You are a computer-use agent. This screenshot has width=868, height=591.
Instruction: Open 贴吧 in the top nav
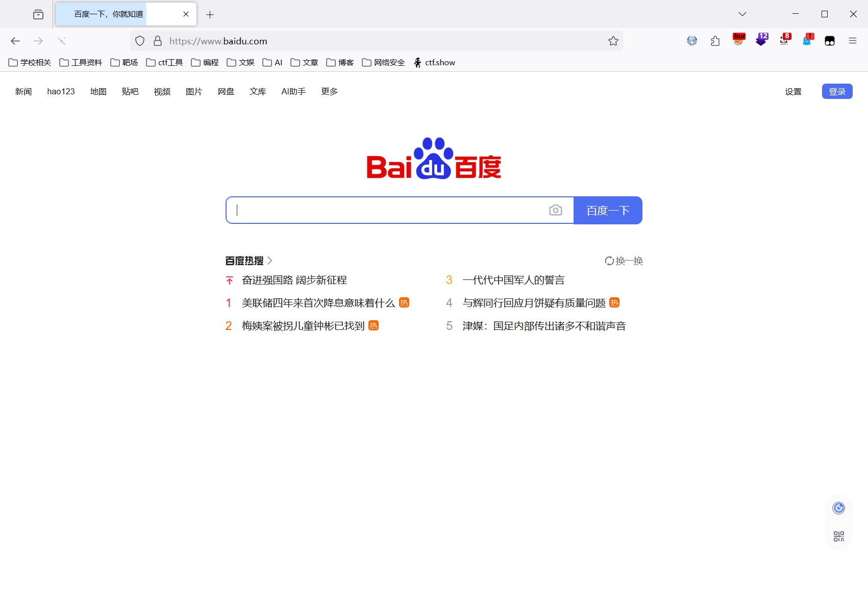tap(130, 91)
